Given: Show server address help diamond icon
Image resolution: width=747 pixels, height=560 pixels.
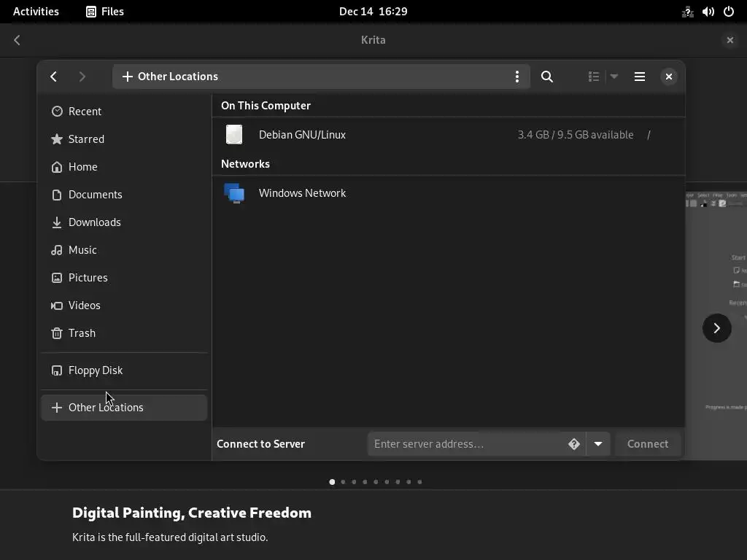Looking at the screenshot, I should tap(573, 444).
